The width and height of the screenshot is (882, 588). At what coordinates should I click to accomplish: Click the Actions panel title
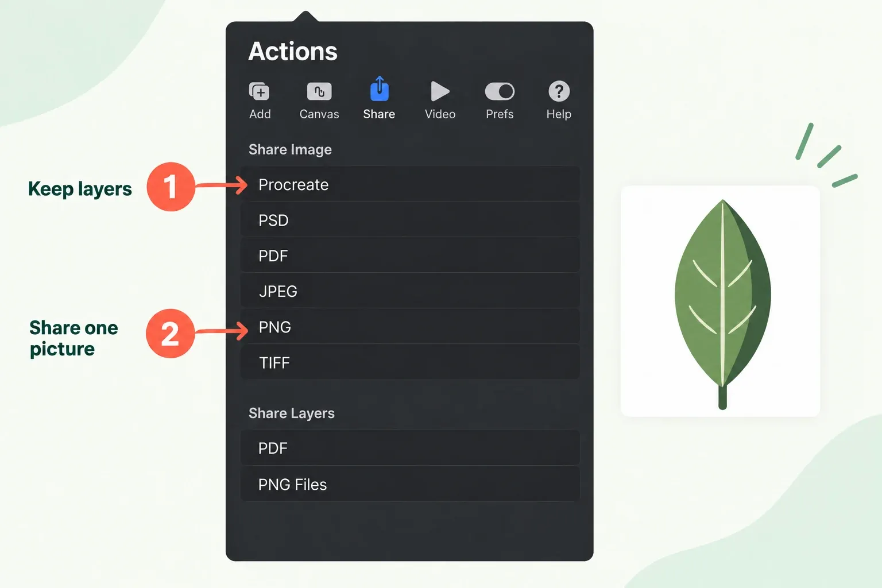point(293,51)
